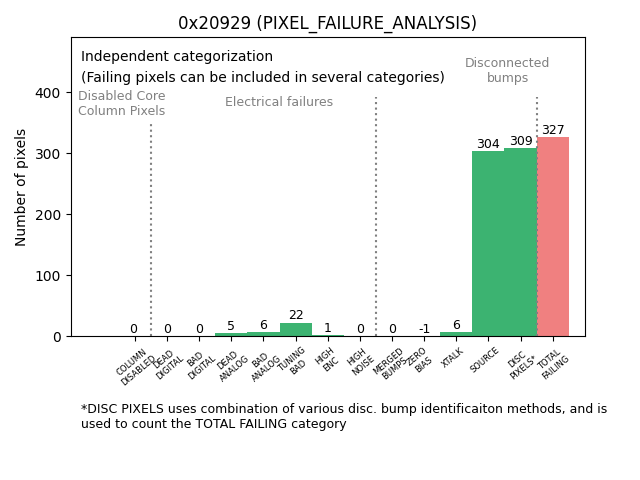Click the chart title 0x20929 (PIXEL_FAILURE_ANALYSIS)

327,23
